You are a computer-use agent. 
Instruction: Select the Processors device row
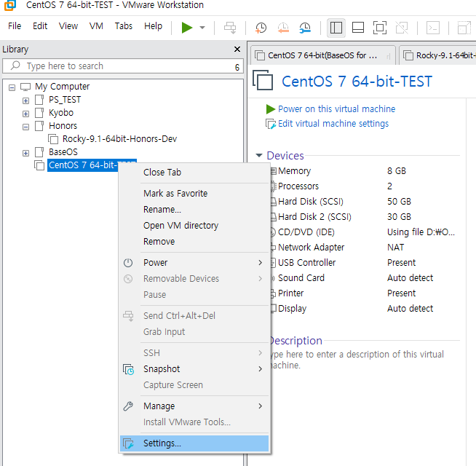[365, 186]
